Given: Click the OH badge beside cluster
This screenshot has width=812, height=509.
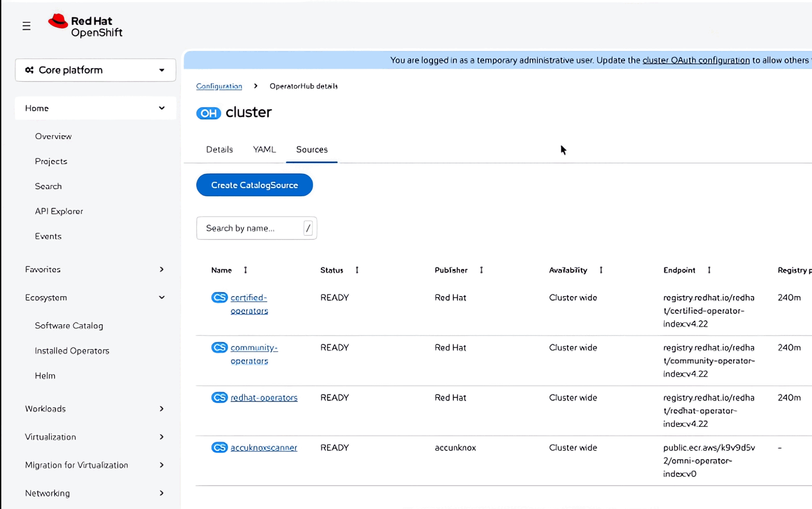Looking at the screenshot, I should coord(209,113).
